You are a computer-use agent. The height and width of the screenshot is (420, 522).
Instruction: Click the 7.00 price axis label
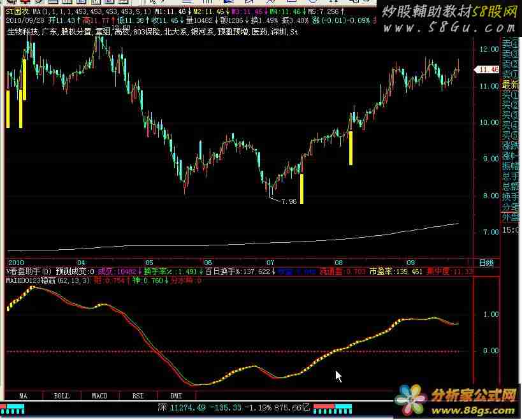491,232
